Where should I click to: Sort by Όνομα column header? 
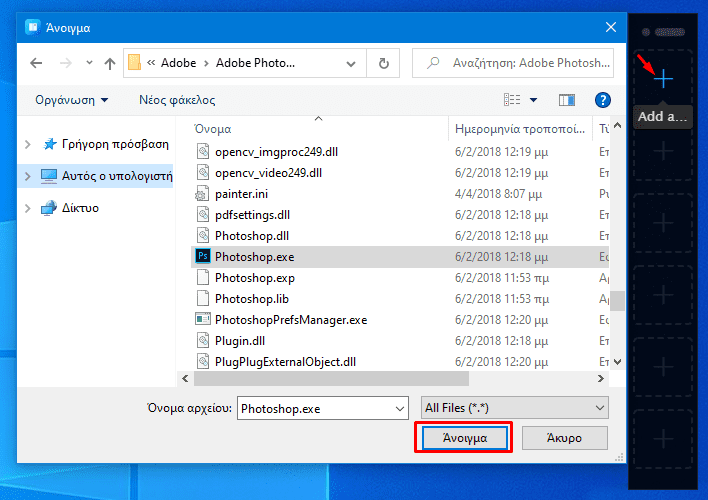212,129
